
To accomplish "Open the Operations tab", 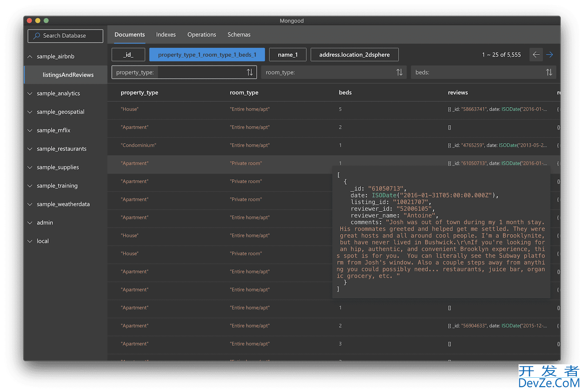I will coord(202,34).
